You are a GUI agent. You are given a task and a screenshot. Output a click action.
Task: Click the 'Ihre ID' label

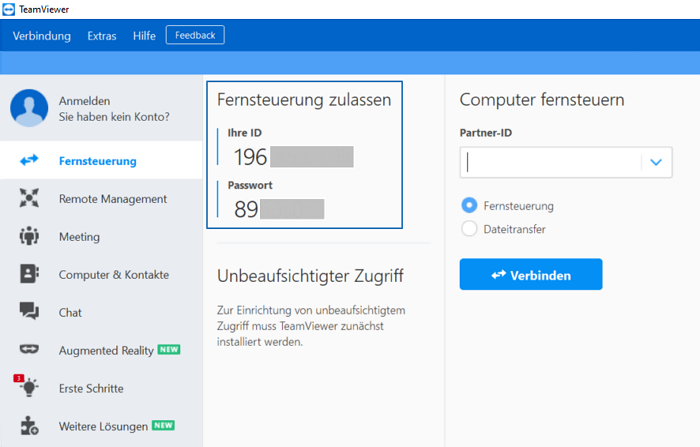coord(245,133)
